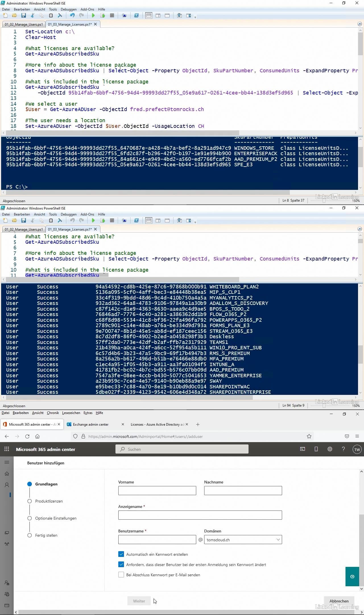
Task: Open the app launcher waffle icon
Action: 7,449
